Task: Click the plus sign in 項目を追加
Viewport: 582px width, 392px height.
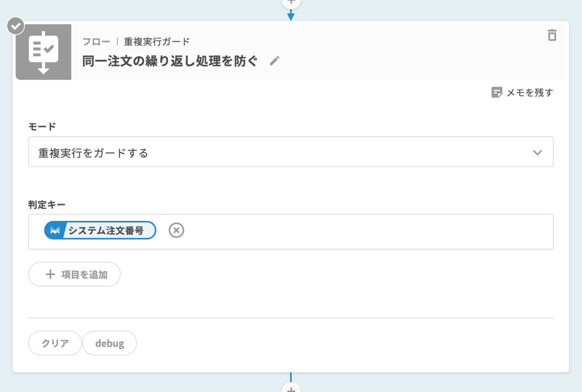Action: (50, 275)
